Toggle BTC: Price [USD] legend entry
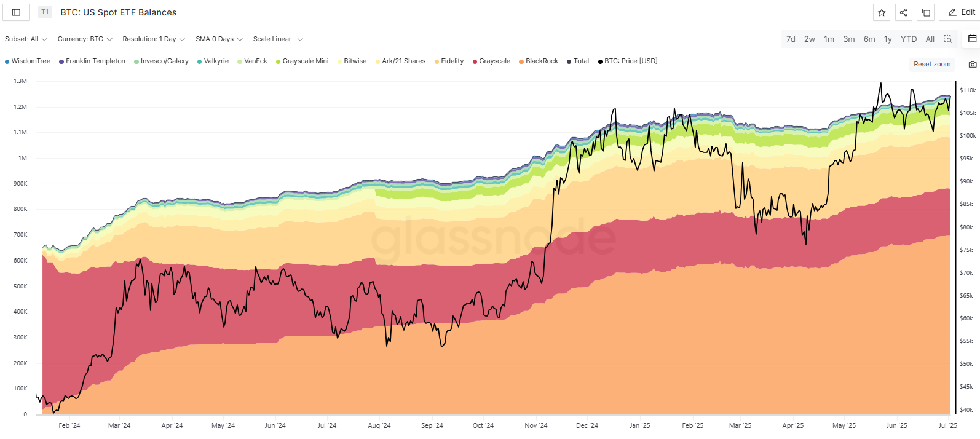This screenshot has height=439, width=980. [628, 61]
